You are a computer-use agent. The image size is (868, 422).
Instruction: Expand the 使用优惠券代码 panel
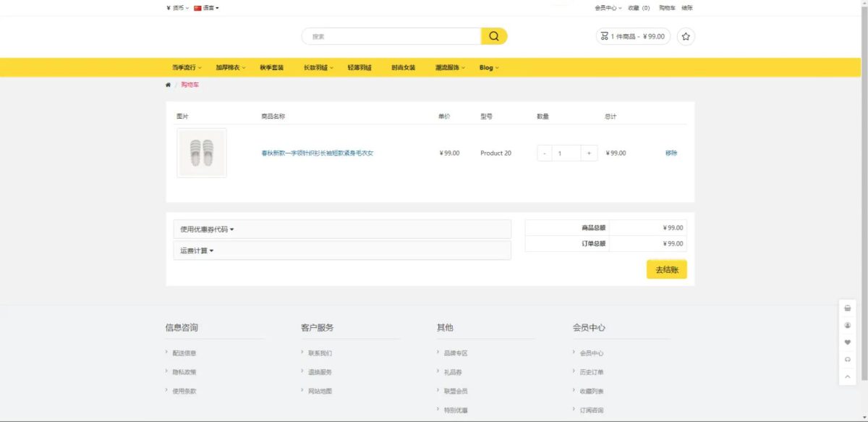pyautogui.click(x=342, y=229)
